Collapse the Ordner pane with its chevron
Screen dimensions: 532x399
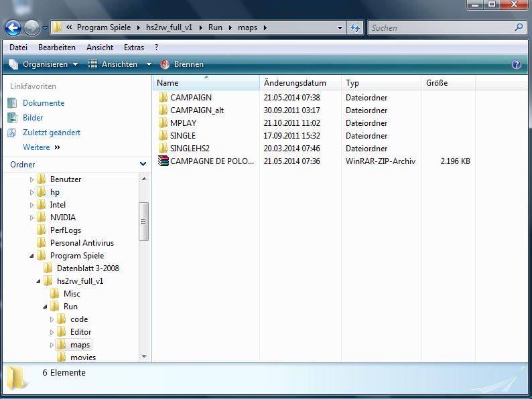point(143,164)
